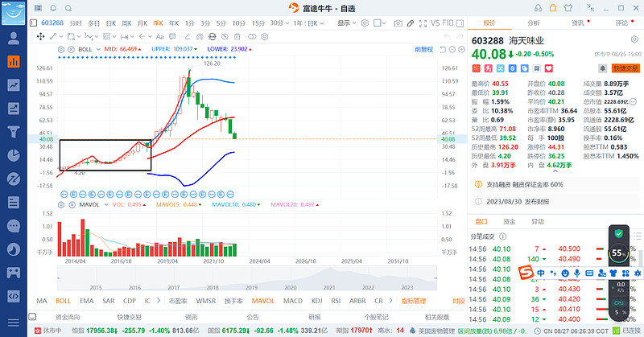Open 指标管理 link
The height and width of the screenshot is (337, 644).
point(414,301)
